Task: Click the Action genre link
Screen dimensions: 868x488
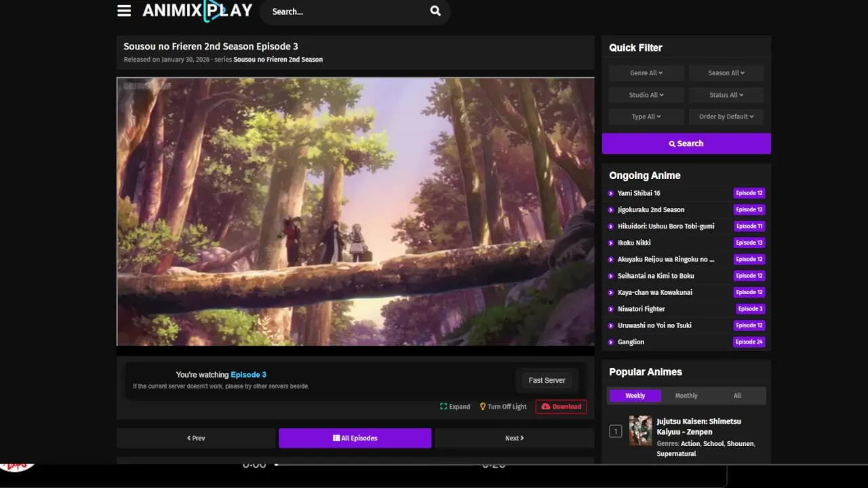Action: click(x=690, y=444)
